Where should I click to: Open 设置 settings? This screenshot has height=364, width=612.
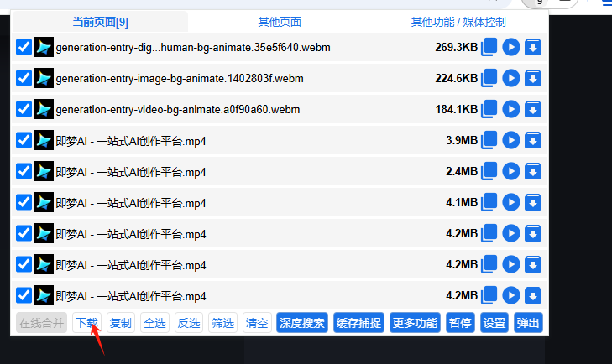[494, 323]
